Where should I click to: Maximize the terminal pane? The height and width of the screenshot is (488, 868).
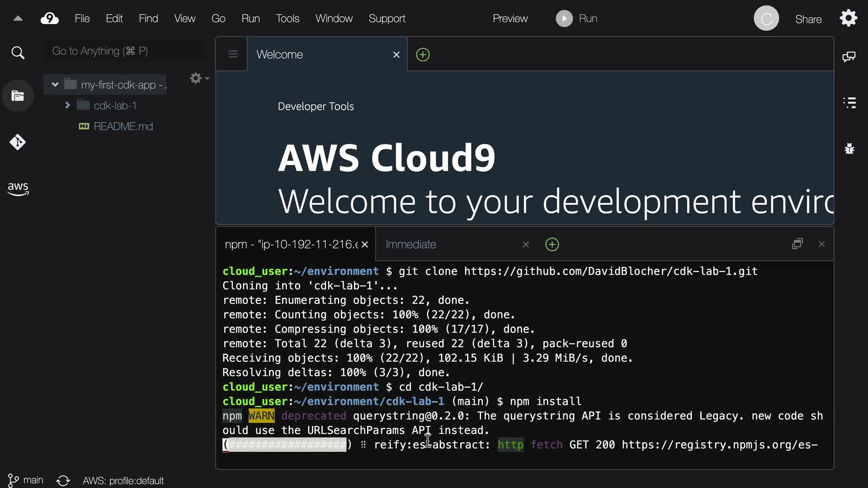coord(797,244)
